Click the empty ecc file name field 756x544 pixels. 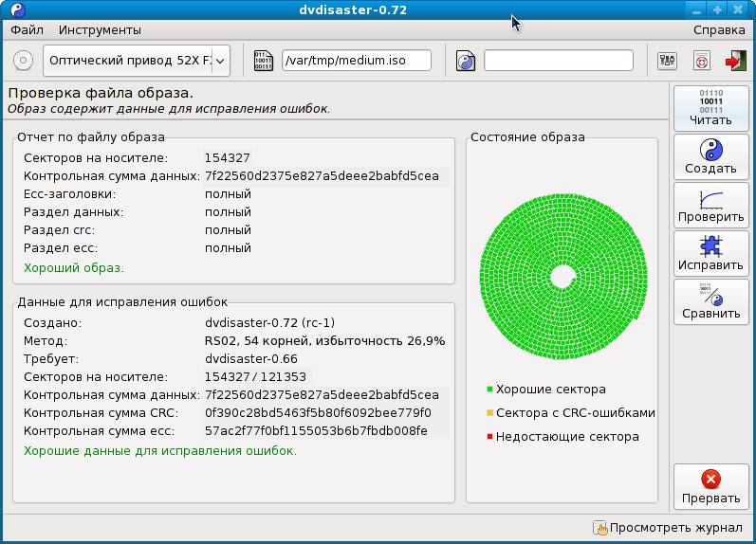559,61
